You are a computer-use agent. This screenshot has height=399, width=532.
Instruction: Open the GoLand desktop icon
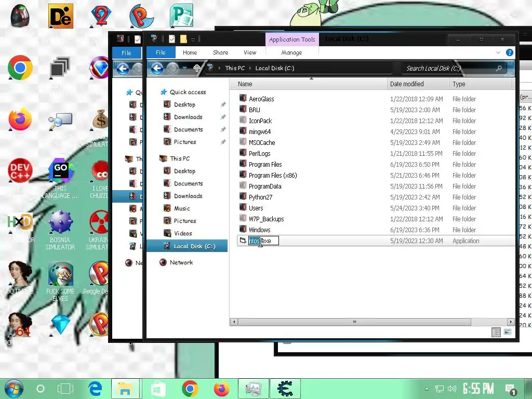click(x=60, y=170)
